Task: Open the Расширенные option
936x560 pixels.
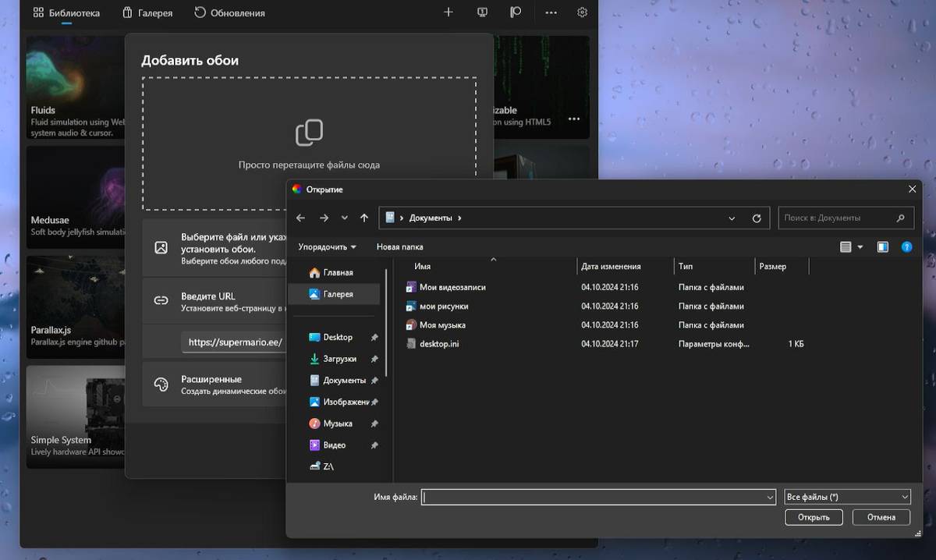Action: point(214,385)
